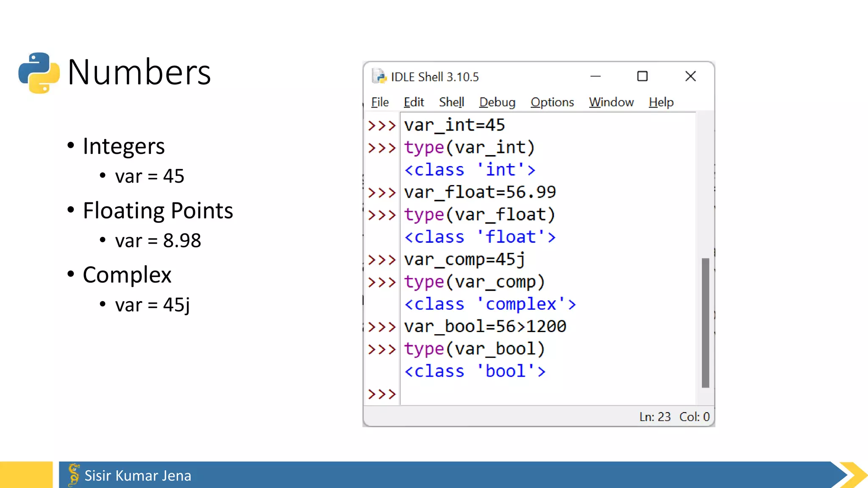This screenshot has width=868, height=488.
Task: Open the File menu
Action: 380,102
